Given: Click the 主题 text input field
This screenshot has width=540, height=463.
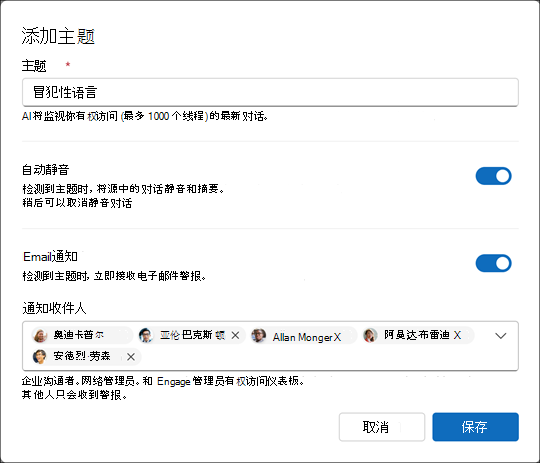Looking at the screenshot, I should 270,92.
